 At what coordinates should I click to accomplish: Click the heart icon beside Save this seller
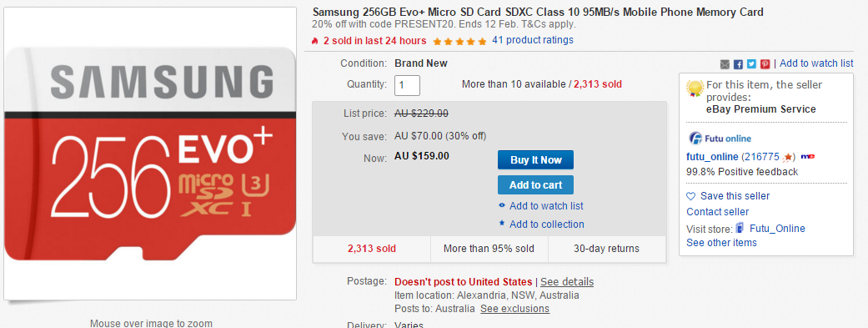pos(690,196)
